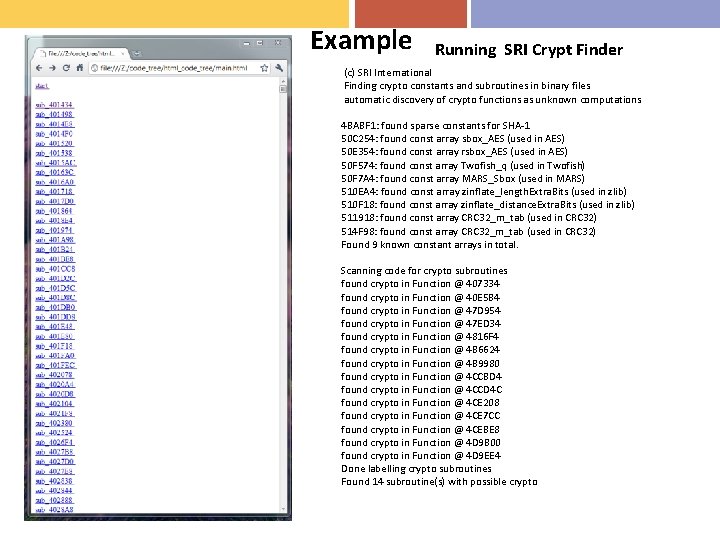Click 'Scanning code for crypto subroutines'

[424, 270]
